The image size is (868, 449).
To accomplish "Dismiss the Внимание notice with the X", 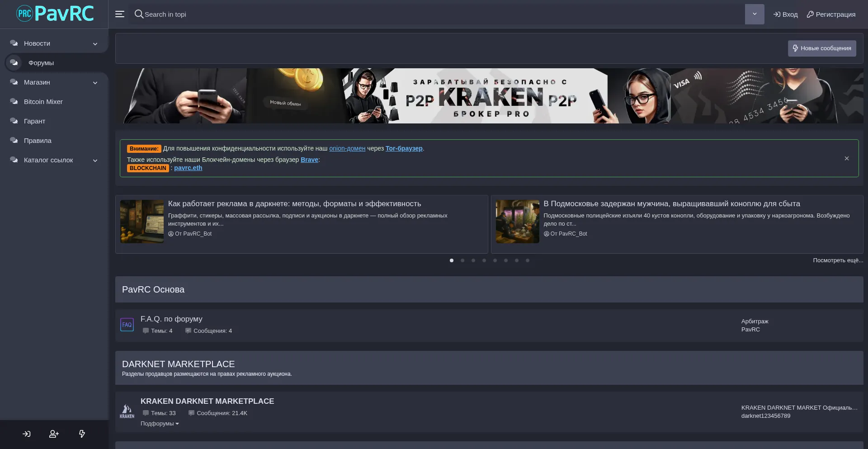I will tap(847, 158).
